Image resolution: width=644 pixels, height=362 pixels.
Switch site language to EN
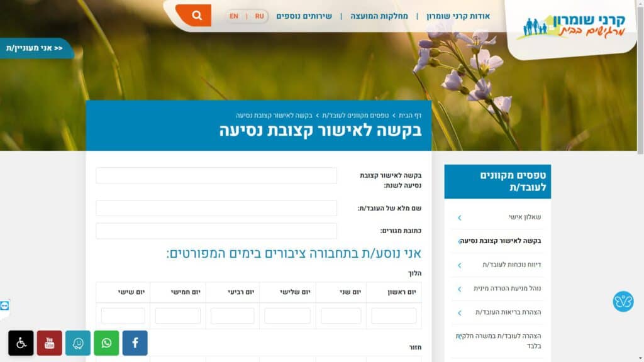coord(234,16)
